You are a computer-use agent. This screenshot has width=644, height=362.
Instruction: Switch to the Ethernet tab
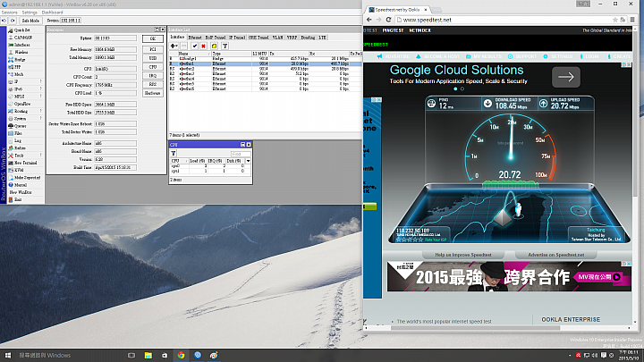point(195,38)
